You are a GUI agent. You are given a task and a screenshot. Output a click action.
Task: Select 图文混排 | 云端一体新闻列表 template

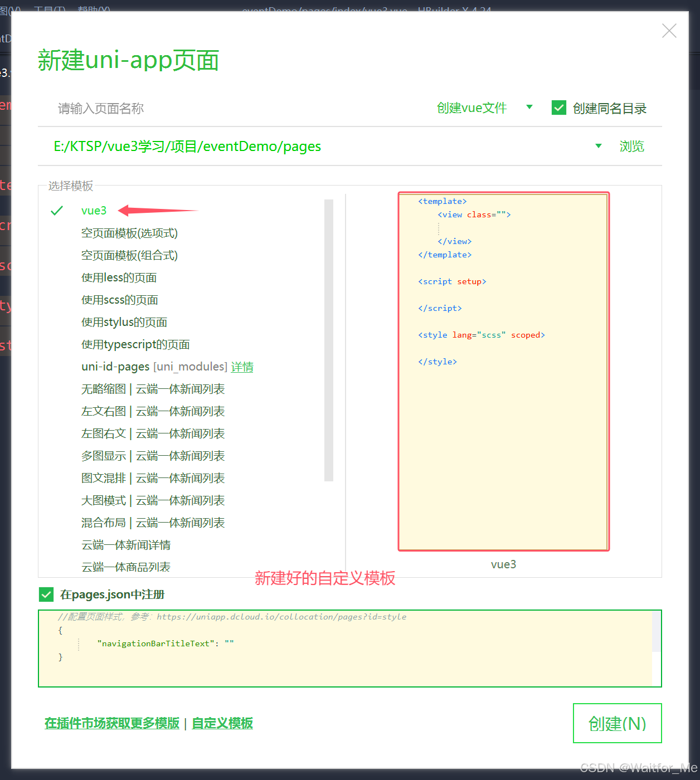click(x=153, y=478)
